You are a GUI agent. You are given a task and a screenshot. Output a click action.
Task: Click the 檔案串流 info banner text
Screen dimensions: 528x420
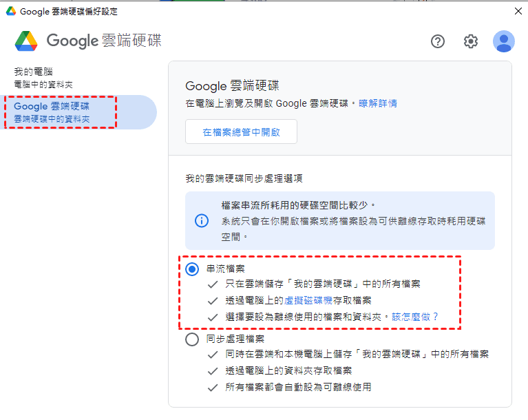click(x=299, y=205)
